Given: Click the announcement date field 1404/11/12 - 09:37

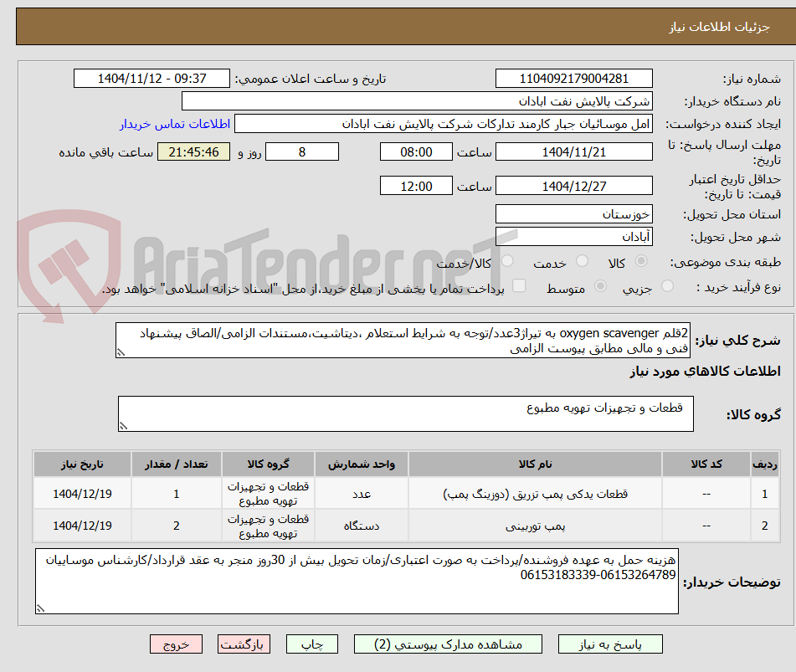Looking at the screenshot, I should pos(151,79).
